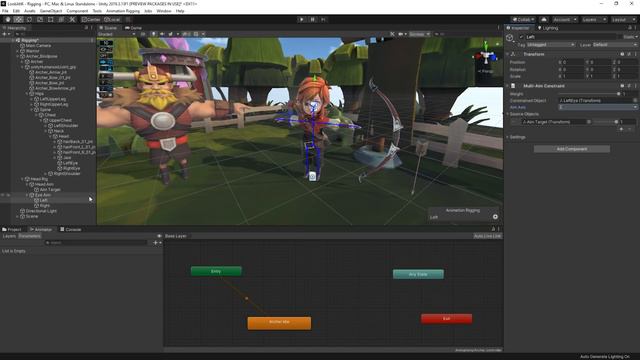
Task: Select the Rotate tool in toolbar
Action: pos(29,19)
